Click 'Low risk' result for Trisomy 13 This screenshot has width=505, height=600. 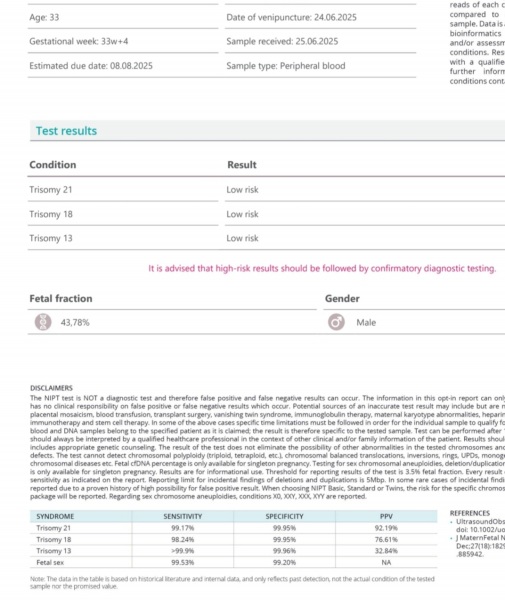coord(243,238)
